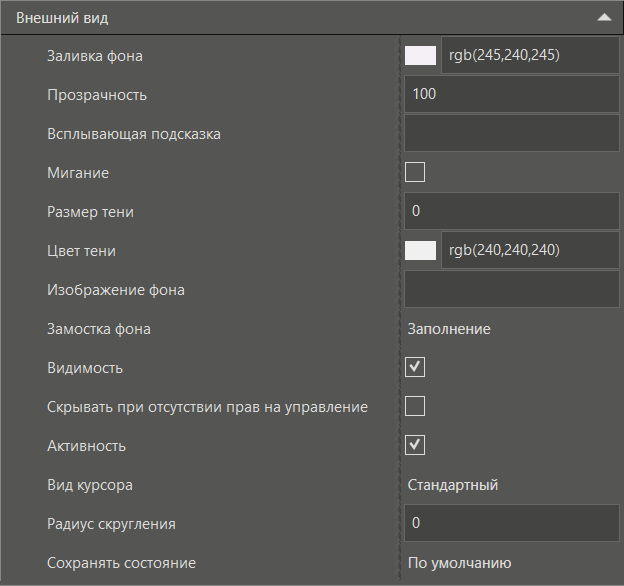Click the rgb(245,240,245) fill color text field
Screen dimensions: 624x586
point(530,56)
